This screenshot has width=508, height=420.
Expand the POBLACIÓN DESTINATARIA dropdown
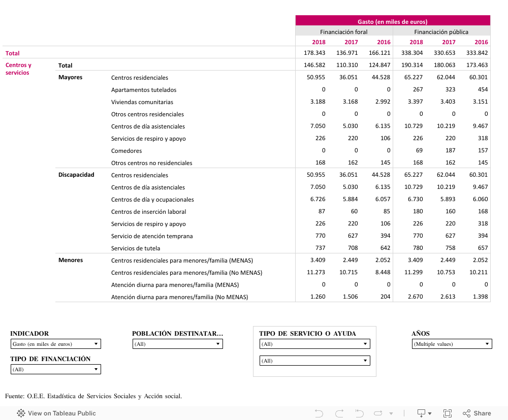coord(177,344)
